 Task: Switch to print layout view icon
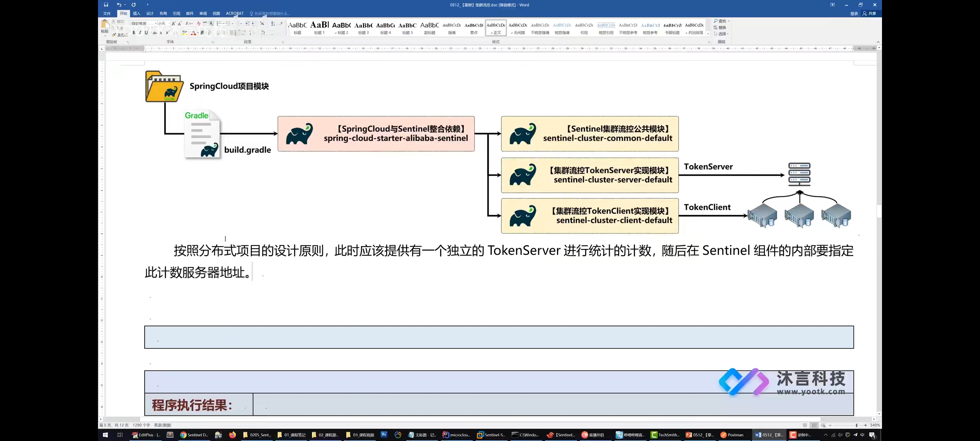814,425
